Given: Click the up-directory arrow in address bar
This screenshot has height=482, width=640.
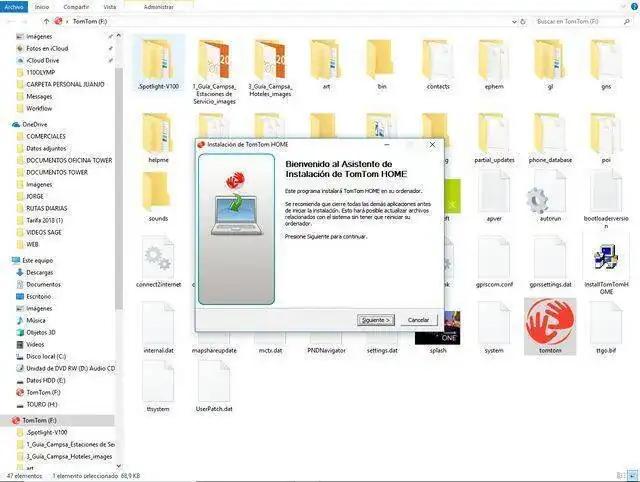Looking at the screenshot, I should (x=46, y=21).
